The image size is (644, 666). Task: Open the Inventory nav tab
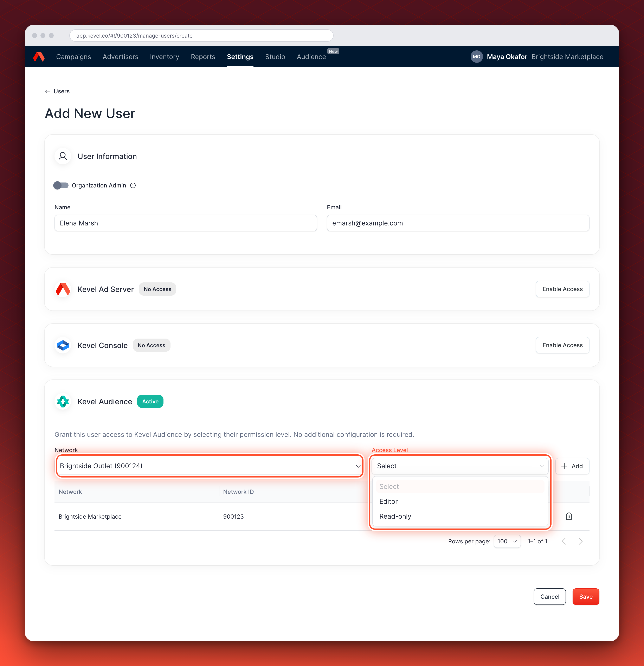[x=164, y=57]
